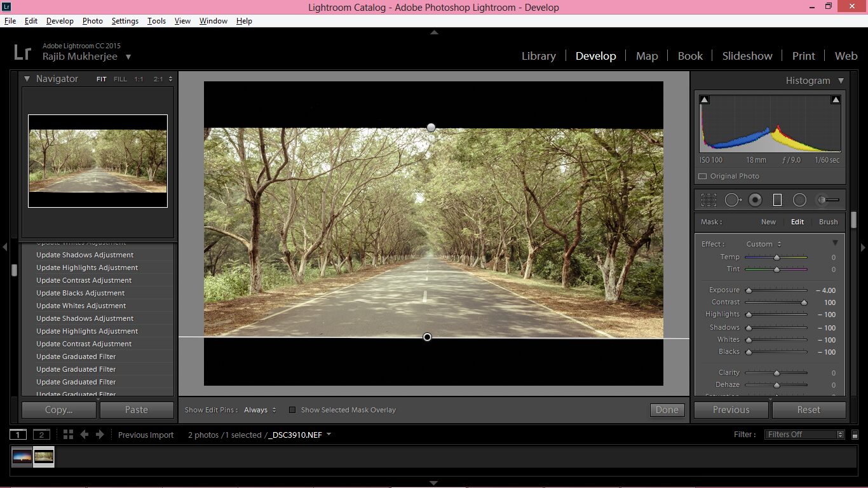Select the Graduated Filter tool

click(x=777, y=200)
